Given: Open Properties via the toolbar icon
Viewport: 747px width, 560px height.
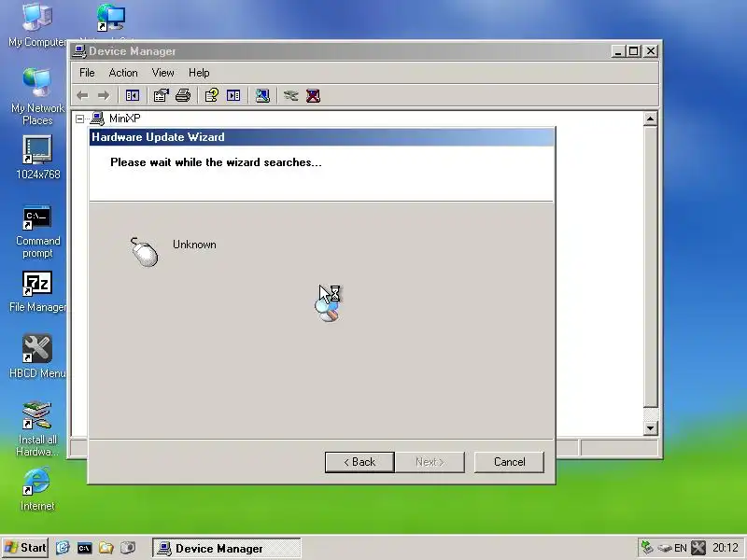Looking at the screenshot, I should tap(161, 96).
